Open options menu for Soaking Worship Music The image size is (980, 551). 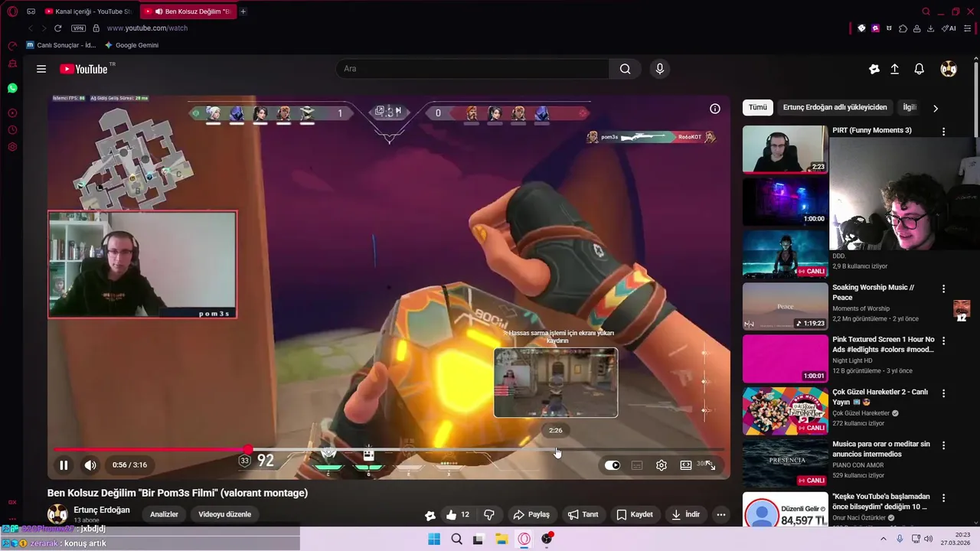click(943, 289)
